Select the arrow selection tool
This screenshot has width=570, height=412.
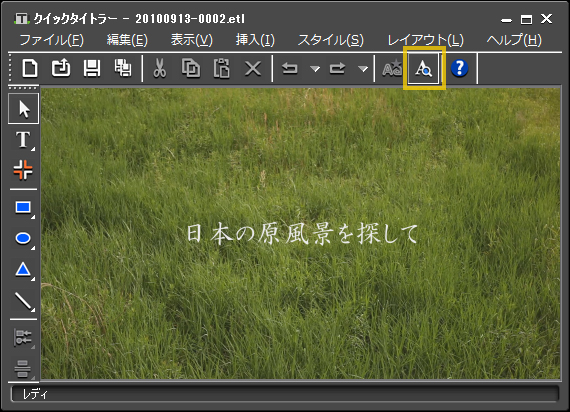coord(24,109)
